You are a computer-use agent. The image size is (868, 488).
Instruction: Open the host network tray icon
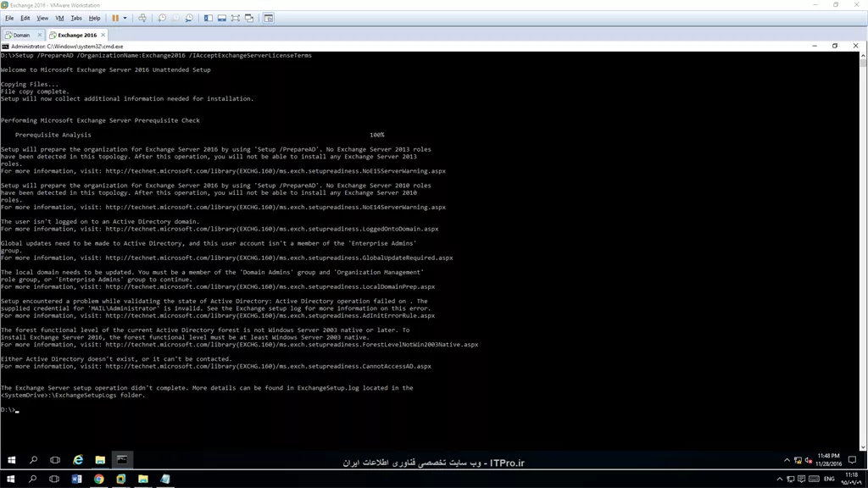tap(791, 480)
